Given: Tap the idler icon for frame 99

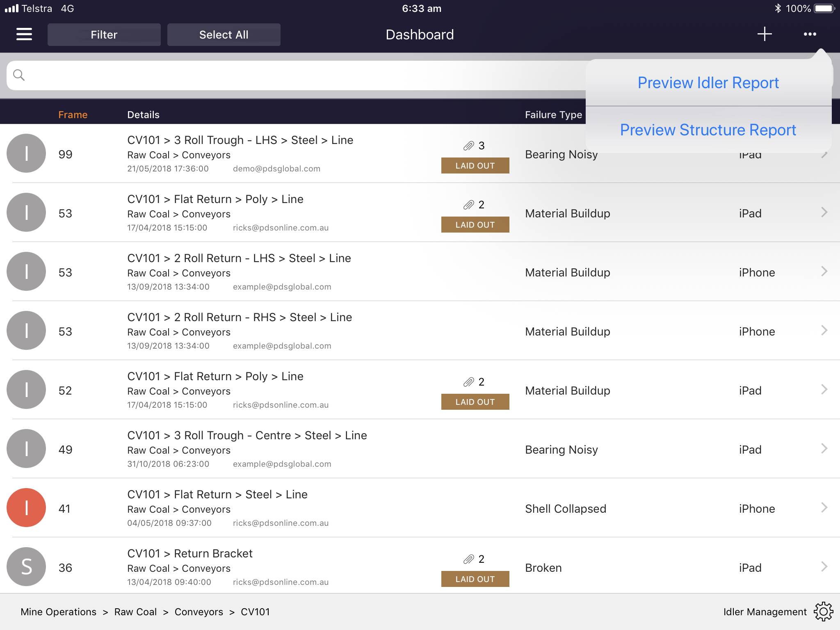Looking at the screenshot, I should [x=26, y=153].
